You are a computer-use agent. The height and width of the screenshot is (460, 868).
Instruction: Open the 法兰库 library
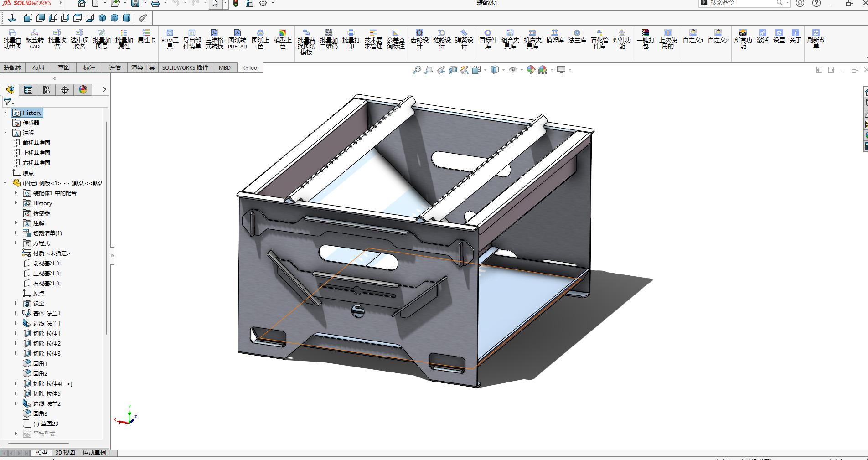coord(577,36)
